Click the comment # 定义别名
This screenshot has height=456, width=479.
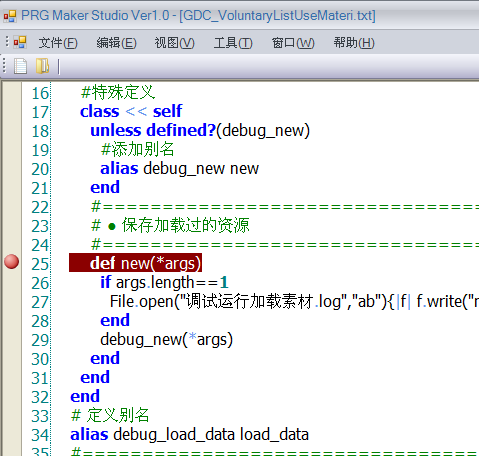(110, 415)
